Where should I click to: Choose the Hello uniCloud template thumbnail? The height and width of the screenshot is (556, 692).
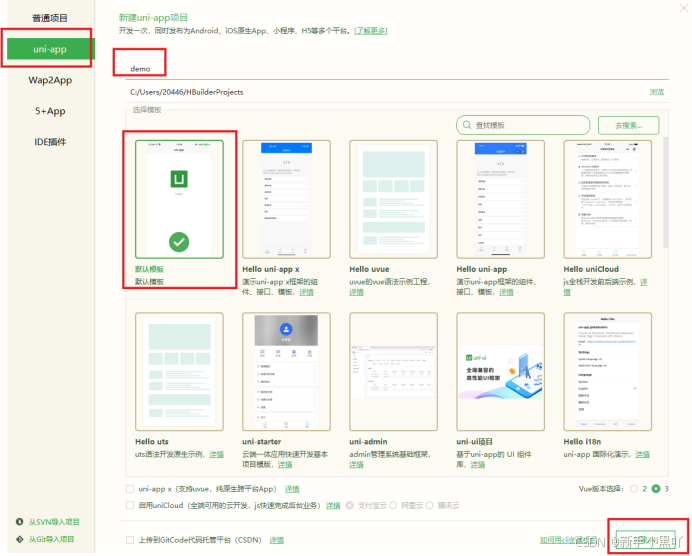tap(607, 199)
